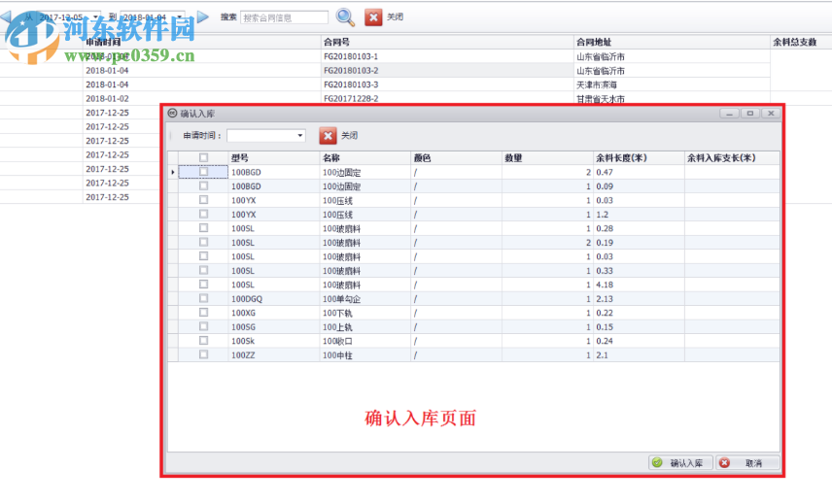The width and height of the screenshot is (832, 504).
Task: Open the 申请时间 dropdown in dialog
Action: point(299,136)
